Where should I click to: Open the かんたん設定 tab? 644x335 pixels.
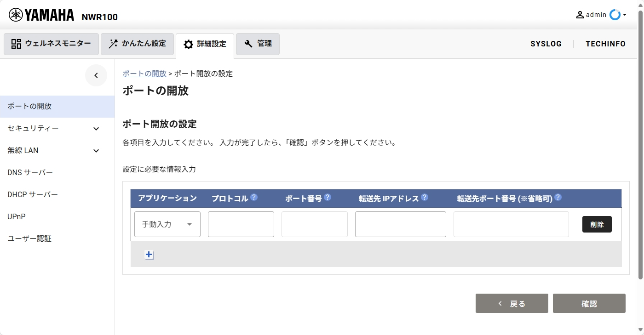coord(137,44)
